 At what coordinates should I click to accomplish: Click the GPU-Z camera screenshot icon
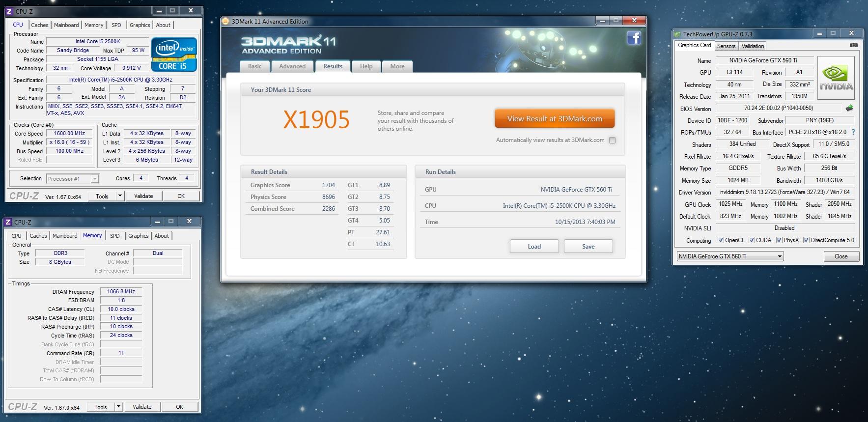854,45
